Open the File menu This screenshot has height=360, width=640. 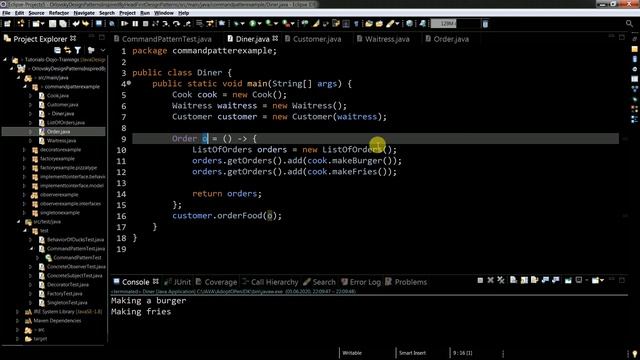(7, 13)
